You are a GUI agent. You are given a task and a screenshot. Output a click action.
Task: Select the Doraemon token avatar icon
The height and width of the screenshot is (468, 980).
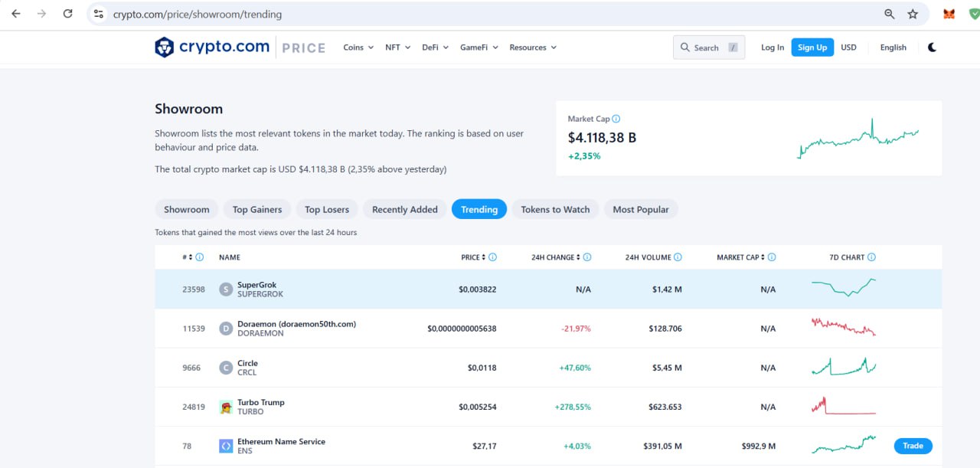click(225, 329)
